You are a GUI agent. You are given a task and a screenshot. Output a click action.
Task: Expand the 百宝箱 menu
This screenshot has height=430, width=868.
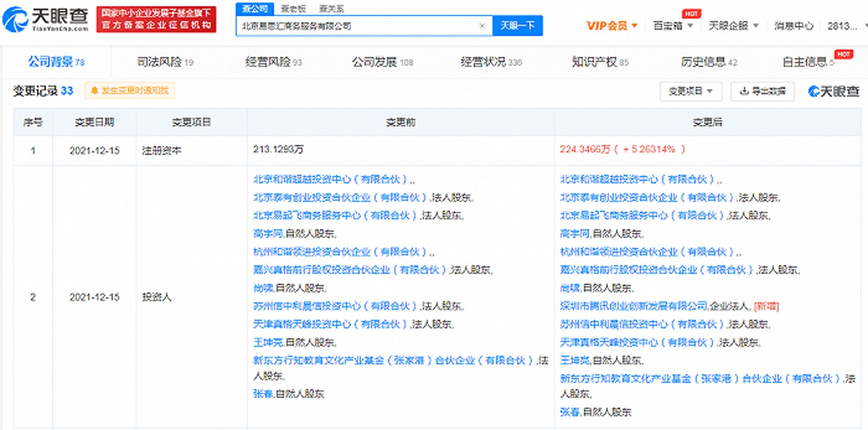point(673,26)
